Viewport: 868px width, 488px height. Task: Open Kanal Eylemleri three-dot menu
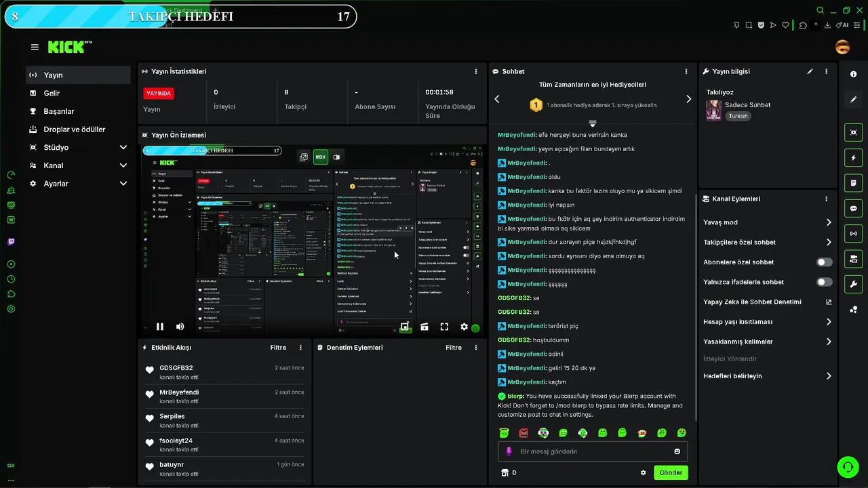(826, 199)
